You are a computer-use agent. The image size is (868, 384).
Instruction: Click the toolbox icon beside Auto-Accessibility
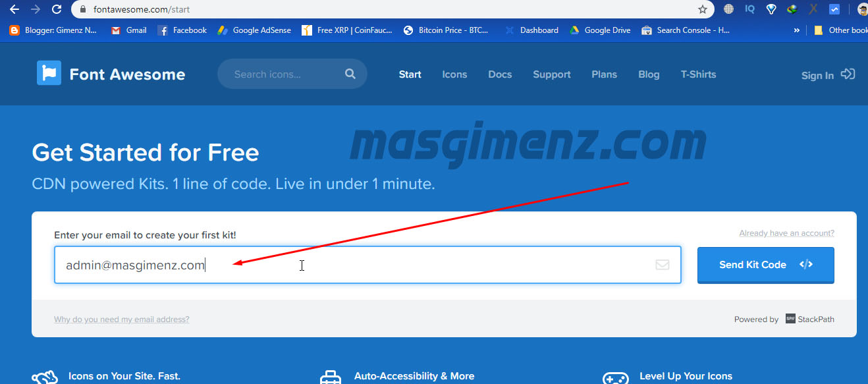[x=331, y=377]
